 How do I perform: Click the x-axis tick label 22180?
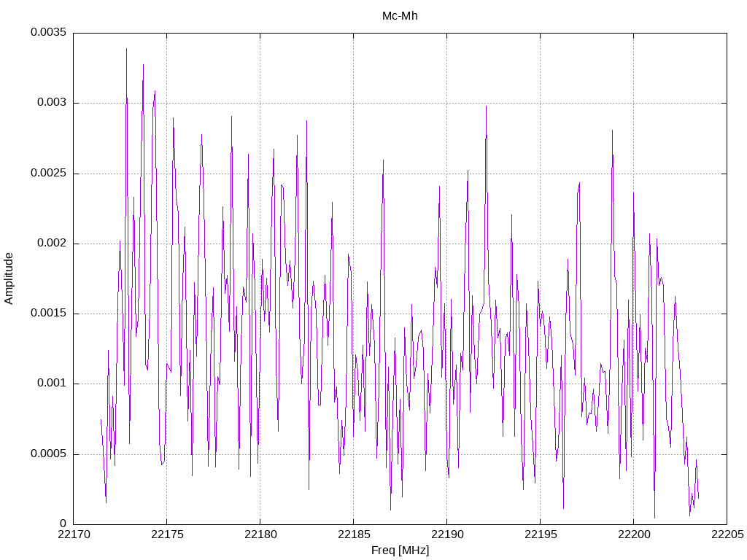[260, 534]
